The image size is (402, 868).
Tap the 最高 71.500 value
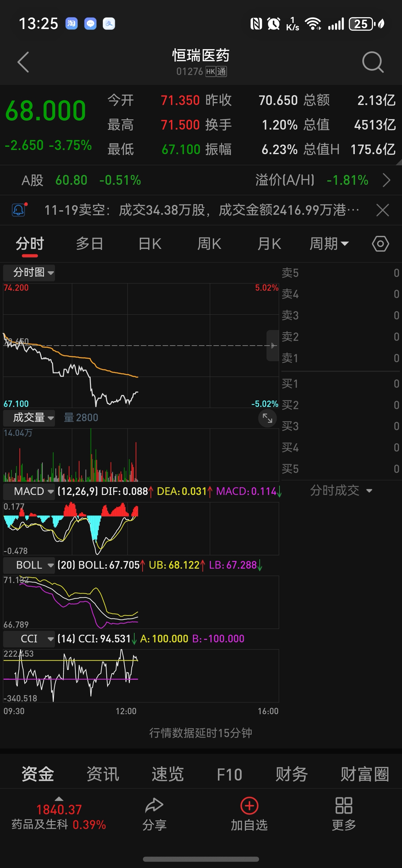coord(180,125)
